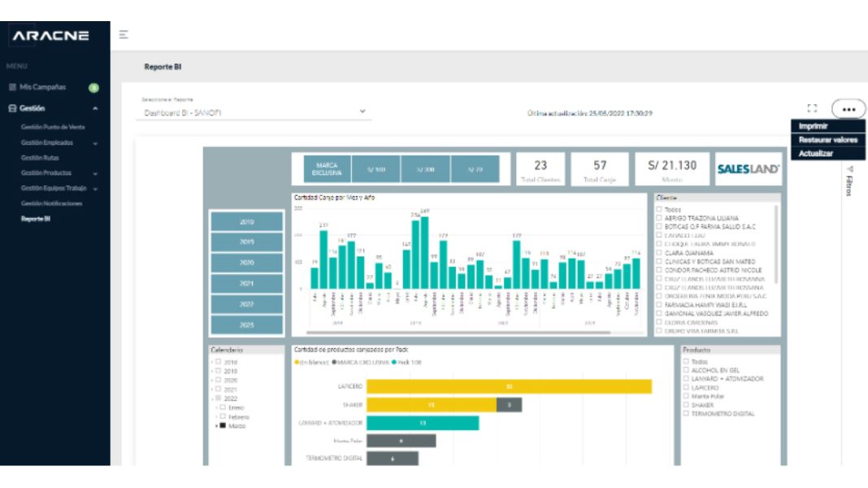Click the 'Cantidad de productos canjeados por Pack' title

pos(351,350)
